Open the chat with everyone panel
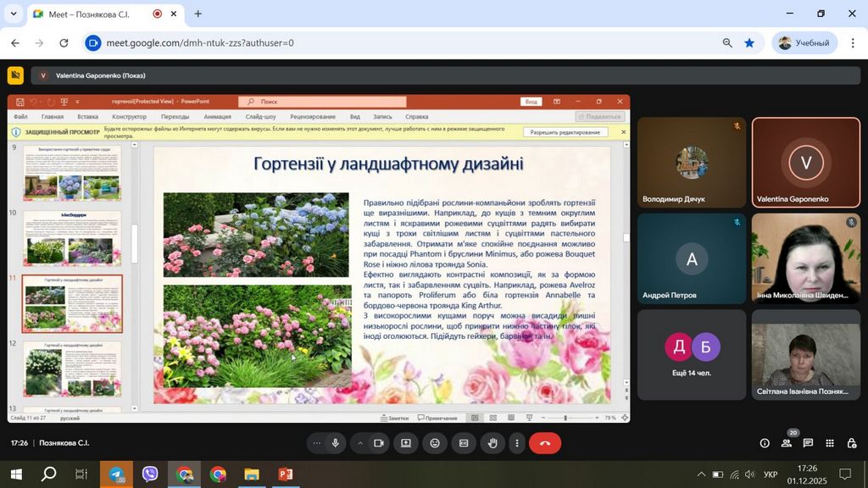868x488 pixels. pyautogui.click(x=809, y=443)
